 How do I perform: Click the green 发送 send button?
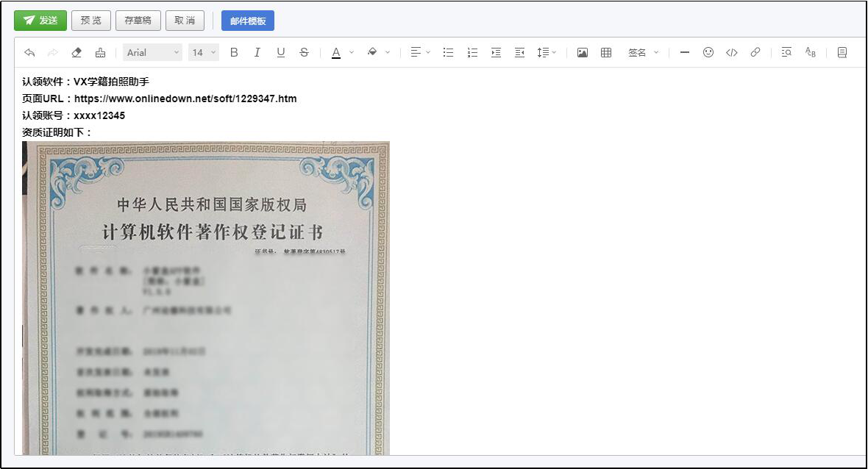[40, 21]
